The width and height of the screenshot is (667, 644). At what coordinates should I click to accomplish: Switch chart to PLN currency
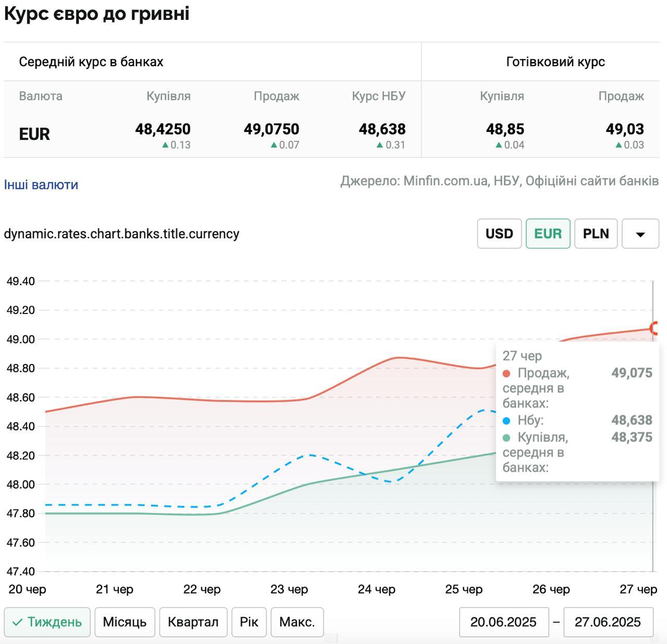[596, 234]
